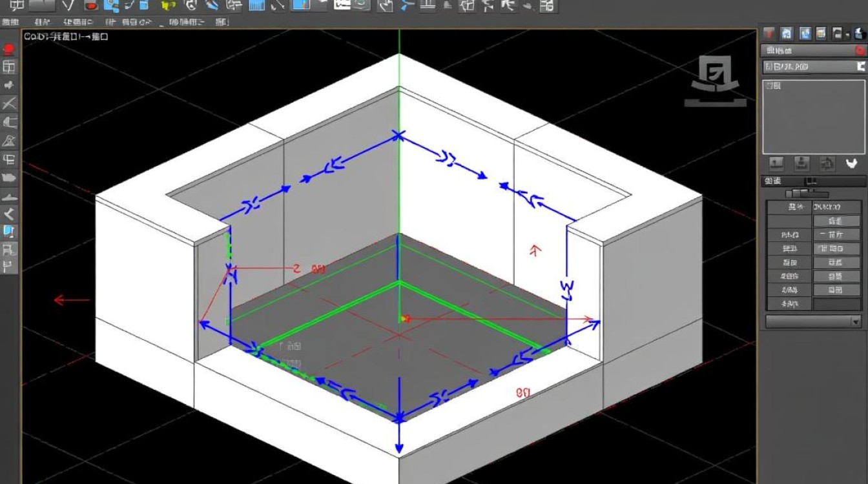
Task: Click the red circle button beside the panel title
Action: 860,50
